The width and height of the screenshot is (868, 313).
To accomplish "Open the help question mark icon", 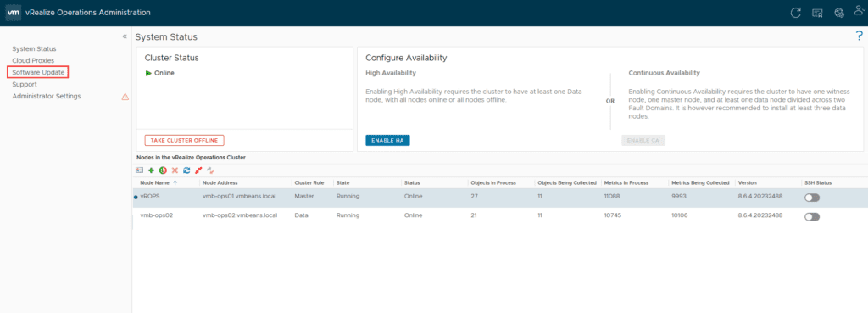I will click(x=860, y=36).
